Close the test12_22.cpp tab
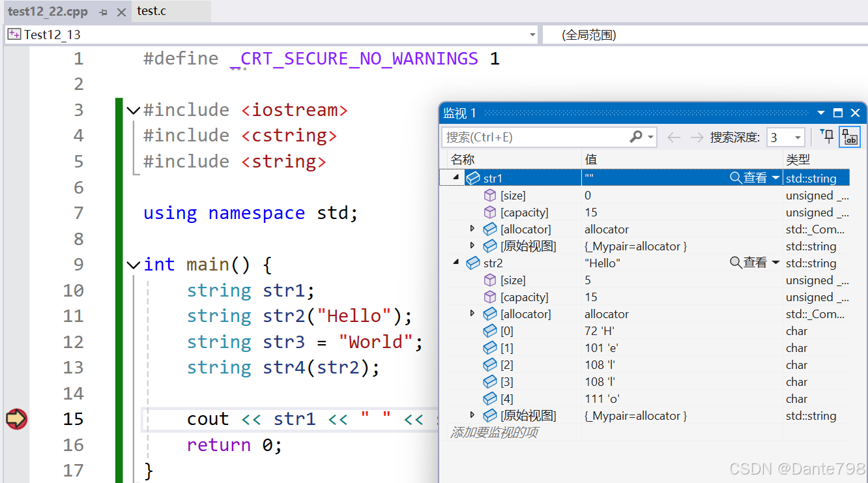Image resolution: width=868 pixels, height=483 pixels. pos(122,12)
